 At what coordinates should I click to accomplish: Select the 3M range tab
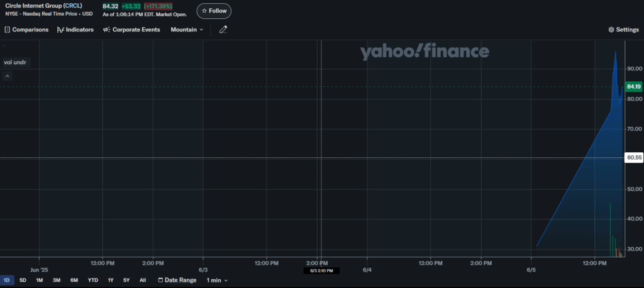click(x=57, y=280)
